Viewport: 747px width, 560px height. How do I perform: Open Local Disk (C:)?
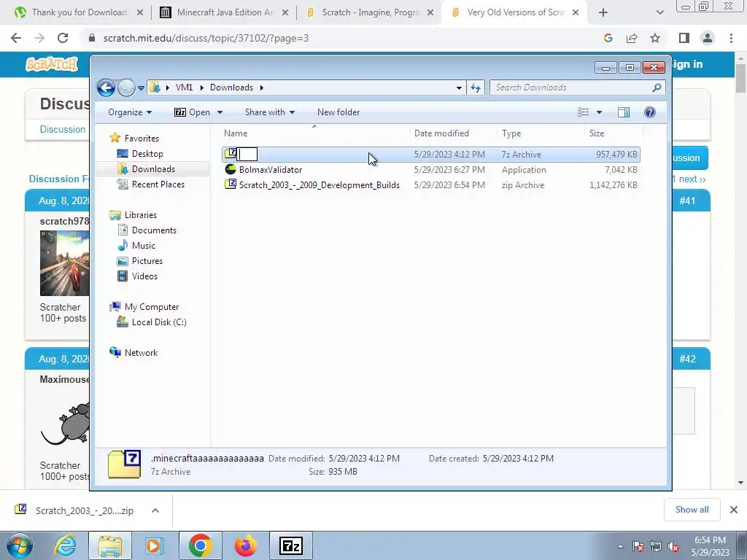coord(158,322)
